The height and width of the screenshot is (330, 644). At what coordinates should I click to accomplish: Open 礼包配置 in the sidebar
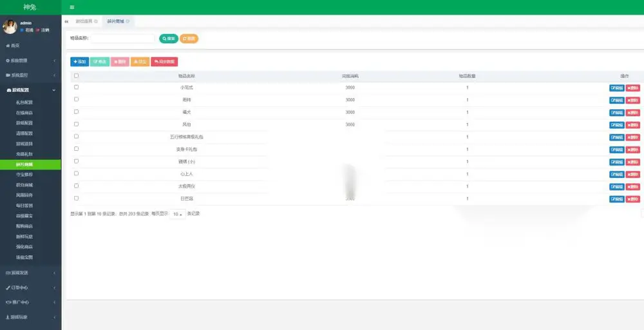(24, 102)
